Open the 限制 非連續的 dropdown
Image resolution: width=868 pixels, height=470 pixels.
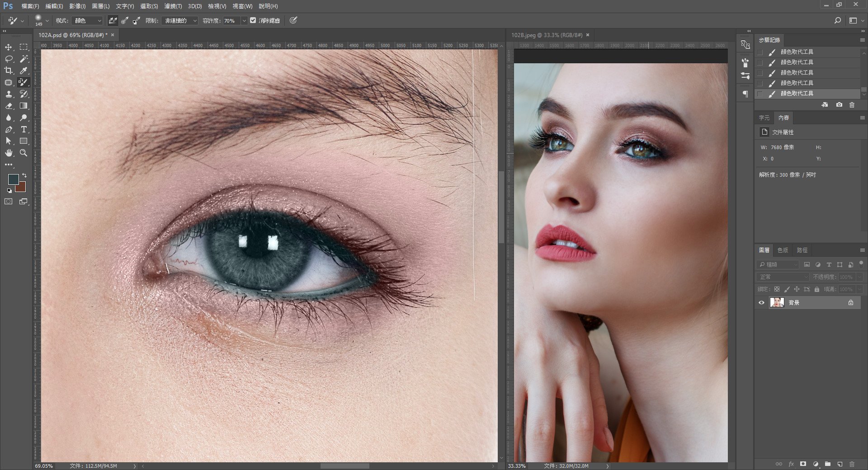click(x=179, y=21)
